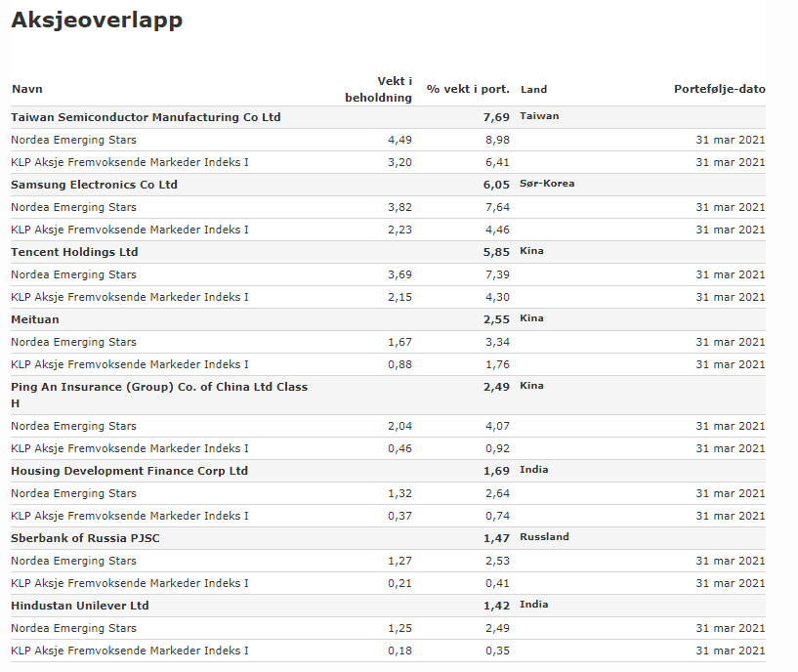Viewport: 798px width, 672px height.
Task: Click the 2,04 holding weight value
Action: coord(400,426)
